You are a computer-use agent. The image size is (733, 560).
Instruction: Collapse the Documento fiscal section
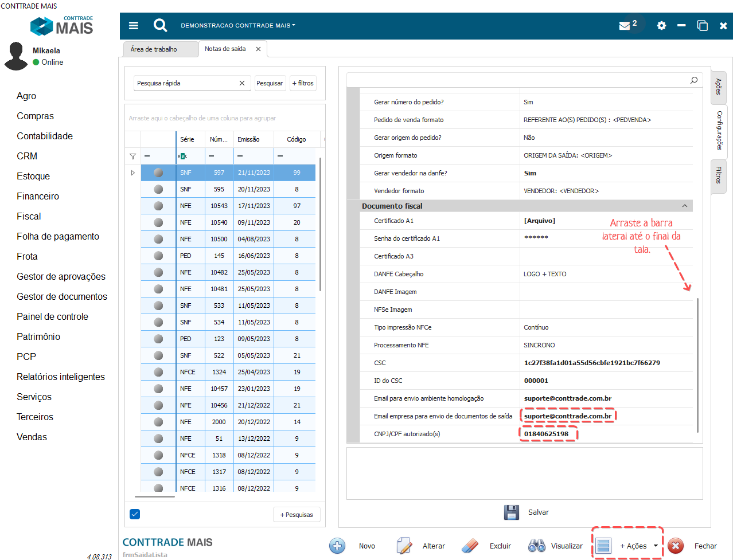coord(684,206)
